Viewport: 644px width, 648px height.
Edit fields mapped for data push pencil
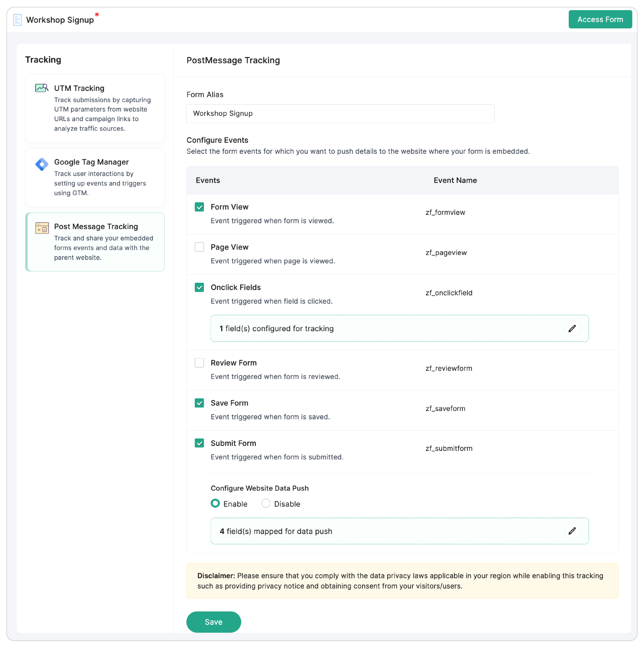coord(572,531)
